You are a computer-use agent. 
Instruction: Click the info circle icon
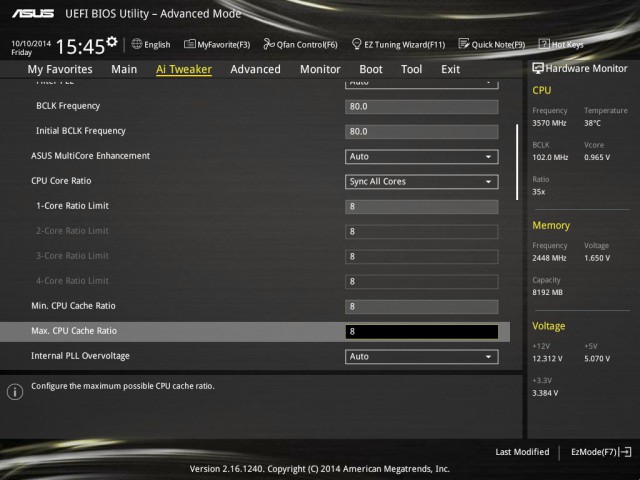(x=15, y=392)
